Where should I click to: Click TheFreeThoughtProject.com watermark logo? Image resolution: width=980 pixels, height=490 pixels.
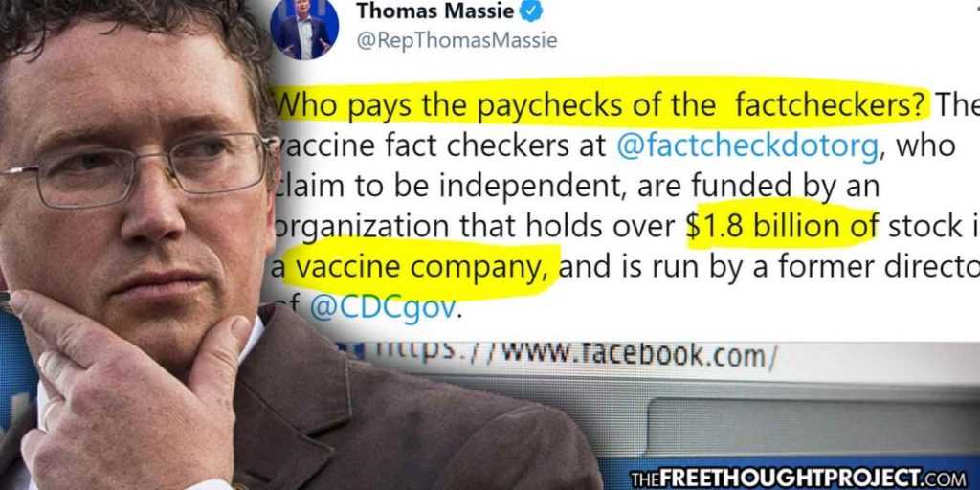[x=803, y=479]
